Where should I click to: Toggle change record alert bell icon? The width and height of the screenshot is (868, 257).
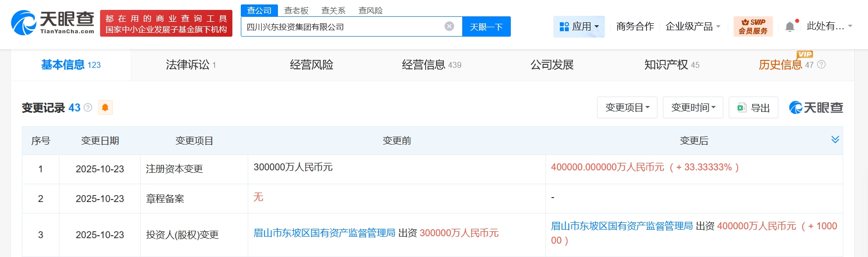tap(105, 107)
